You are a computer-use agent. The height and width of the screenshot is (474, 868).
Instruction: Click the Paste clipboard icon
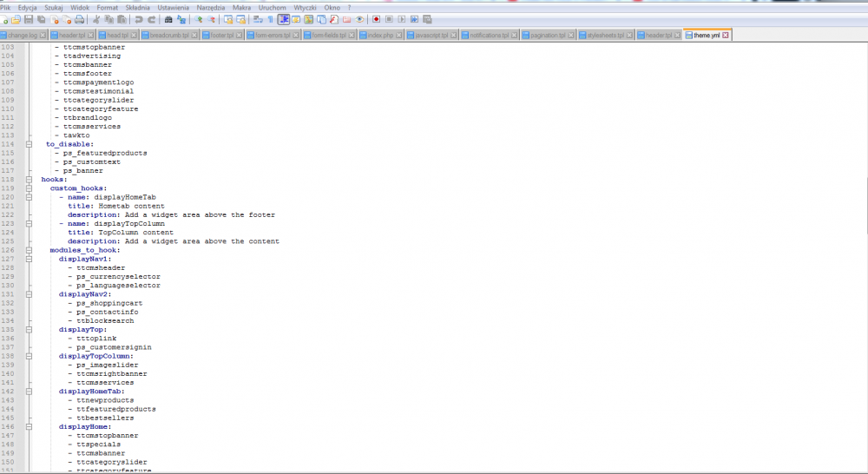click(122, 19)
